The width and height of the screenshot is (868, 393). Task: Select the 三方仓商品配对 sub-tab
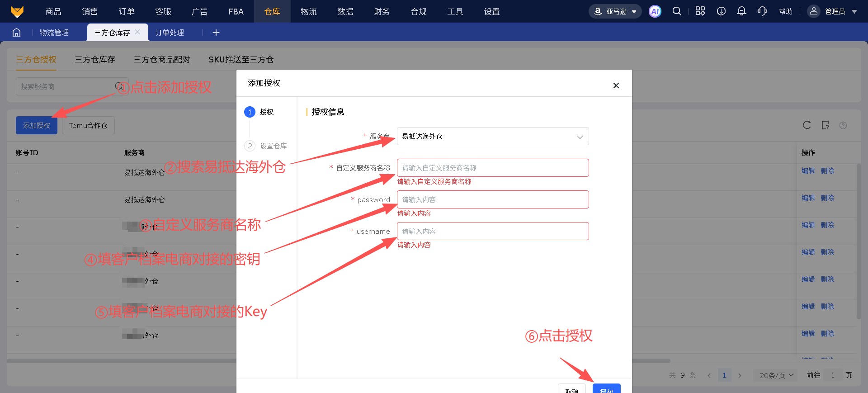162,59
